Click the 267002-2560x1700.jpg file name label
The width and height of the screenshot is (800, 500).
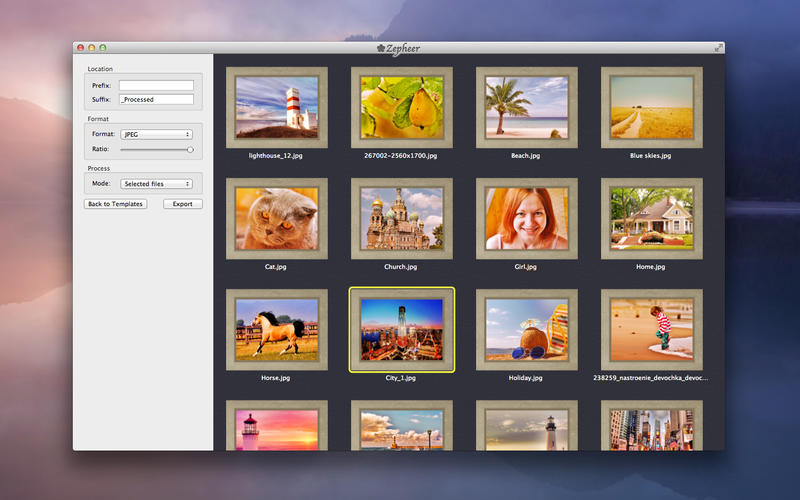(401, 156)
